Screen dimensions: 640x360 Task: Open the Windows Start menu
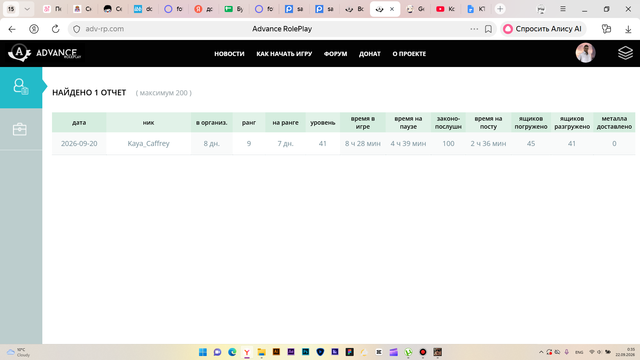(203, 352)
